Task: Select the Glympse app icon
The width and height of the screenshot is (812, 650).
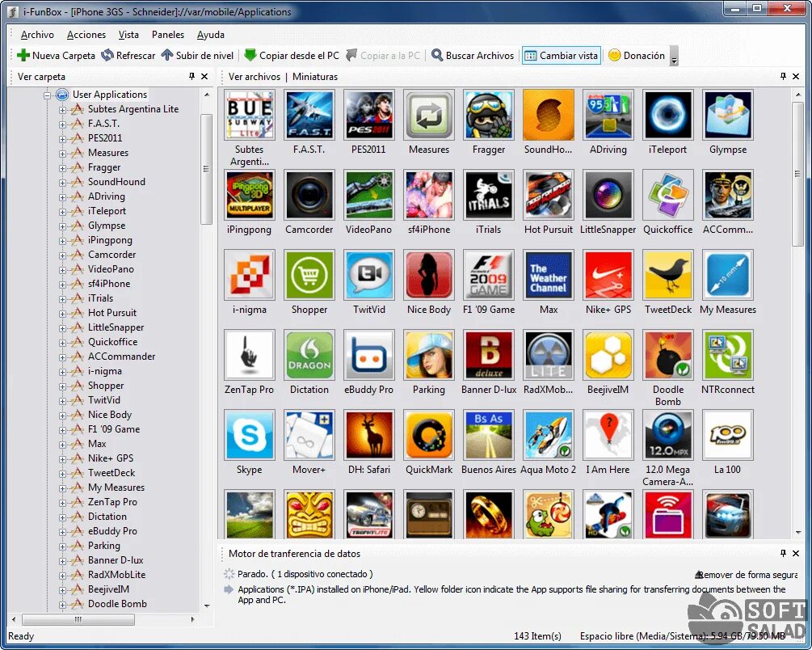Action: (x=728, y=115)
